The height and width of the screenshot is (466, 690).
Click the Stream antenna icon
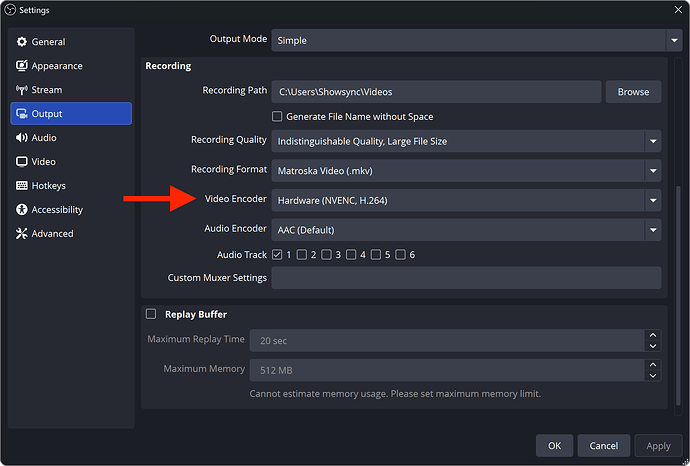click(x=22, y=90)
